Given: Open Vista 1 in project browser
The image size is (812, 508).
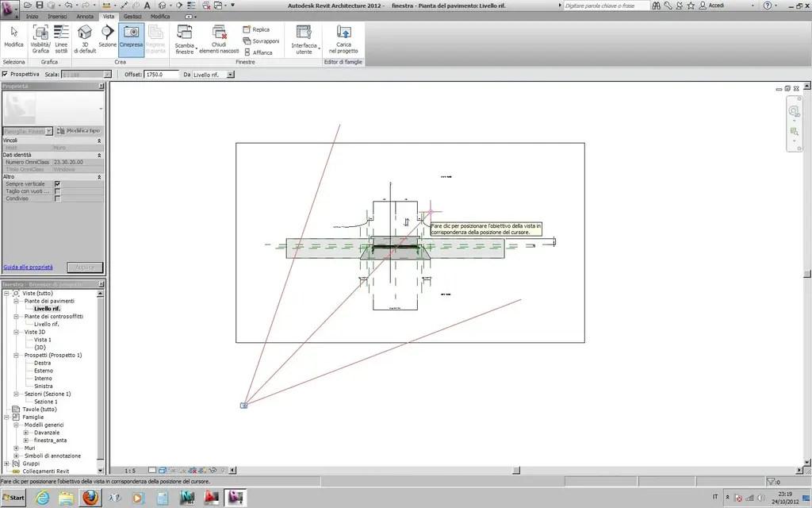Looking at the screenshot, I should [43, 340].
